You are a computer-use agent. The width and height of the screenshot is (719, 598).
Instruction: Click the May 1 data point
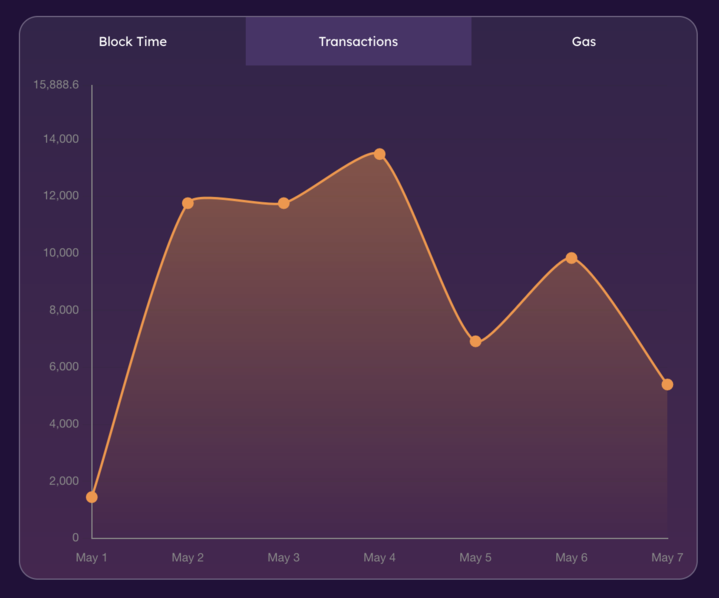pyautogui.click(x=92, y=497)
